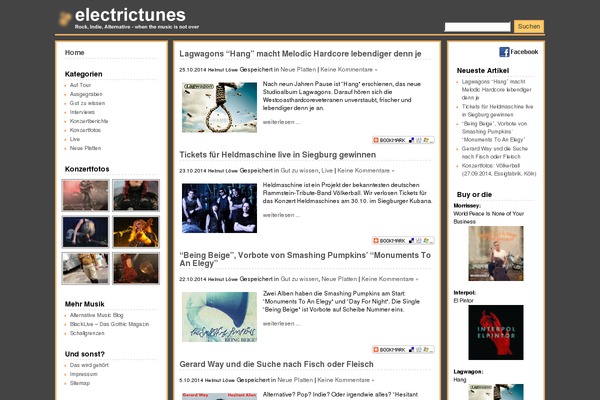
Task: Click the Being Beige cover image
Action: [219, 317]
